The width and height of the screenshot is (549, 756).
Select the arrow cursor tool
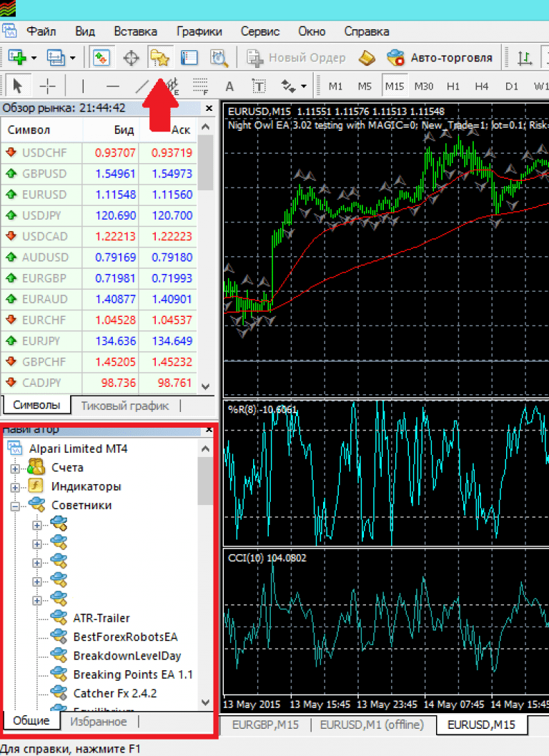click(18, 87)
